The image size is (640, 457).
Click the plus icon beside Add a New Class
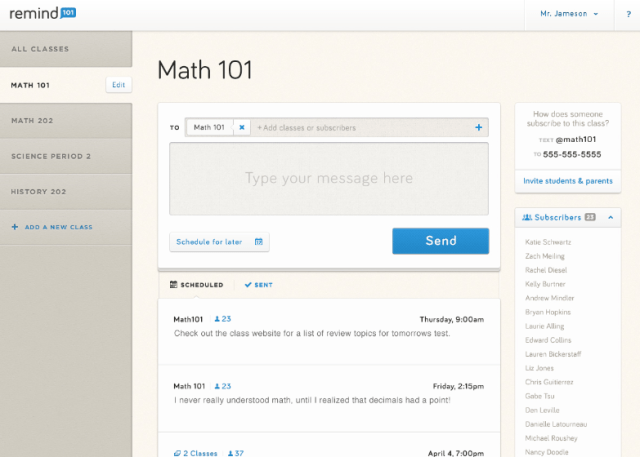tap(15, 227)
